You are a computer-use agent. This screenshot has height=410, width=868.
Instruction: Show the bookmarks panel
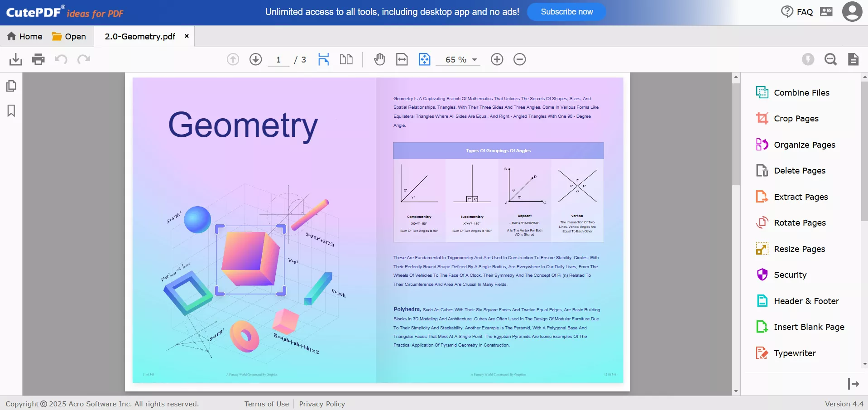click(x=11, y=111)
